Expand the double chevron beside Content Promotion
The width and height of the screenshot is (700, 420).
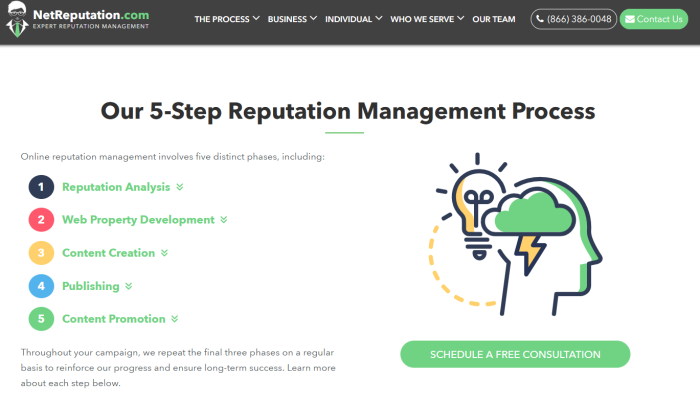pyautogui.click(x=175, y=319)
